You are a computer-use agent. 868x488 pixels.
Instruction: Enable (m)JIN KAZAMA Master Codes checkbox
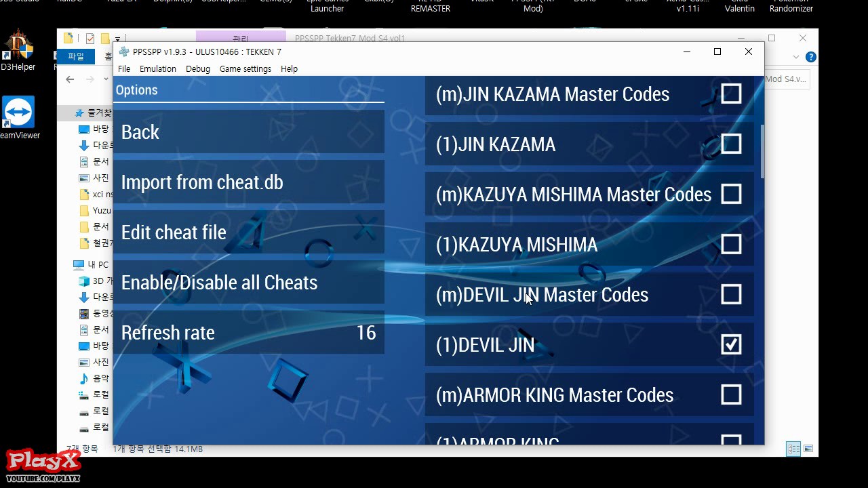pos(731,94)
